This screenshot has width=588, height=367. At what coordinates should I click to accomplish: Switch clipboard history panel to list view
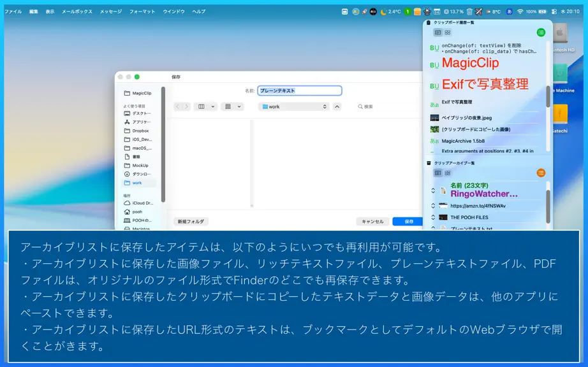click(437, 32)
